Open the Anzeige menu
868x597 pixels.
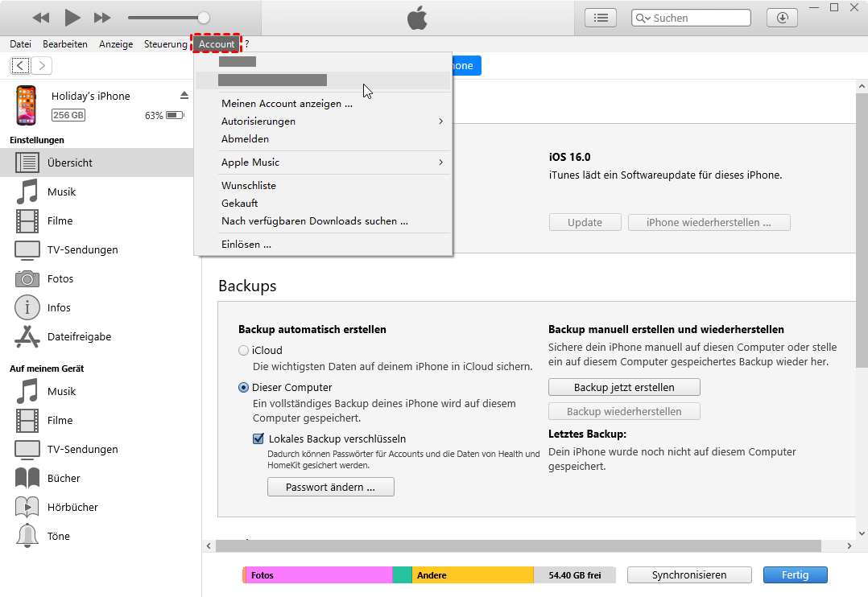116,43
